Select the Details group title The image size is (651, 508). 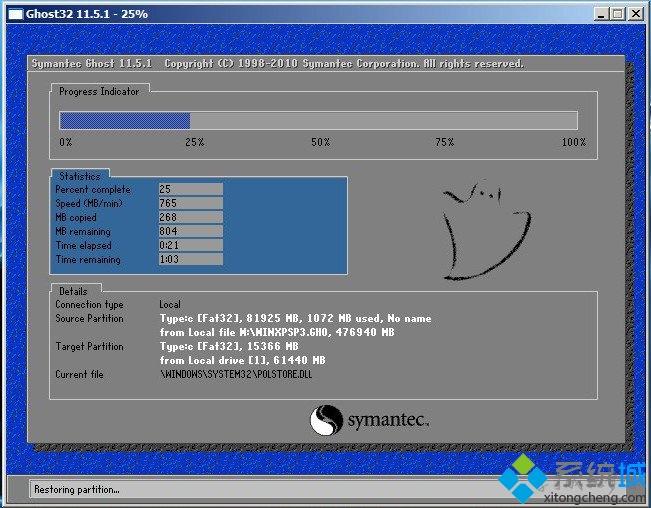pyautogui.click(x=73, y=291)
